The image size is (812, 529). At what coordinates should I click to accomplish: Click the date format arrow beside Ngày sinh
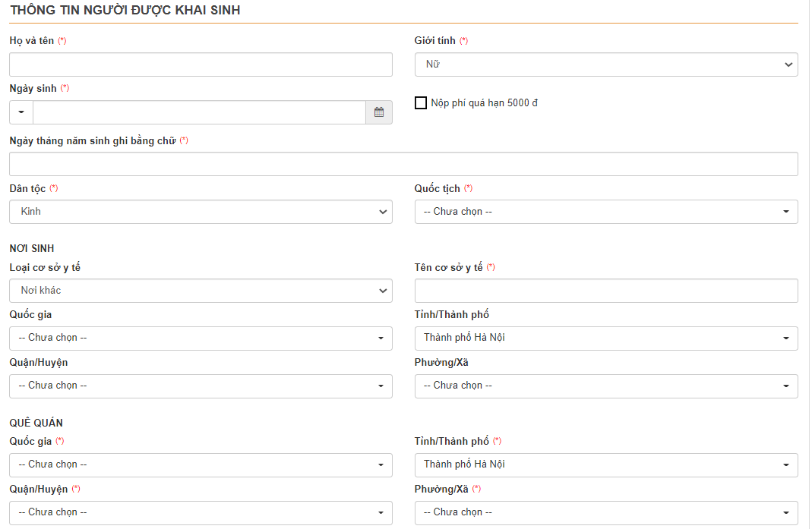click(x=21, y=112)
